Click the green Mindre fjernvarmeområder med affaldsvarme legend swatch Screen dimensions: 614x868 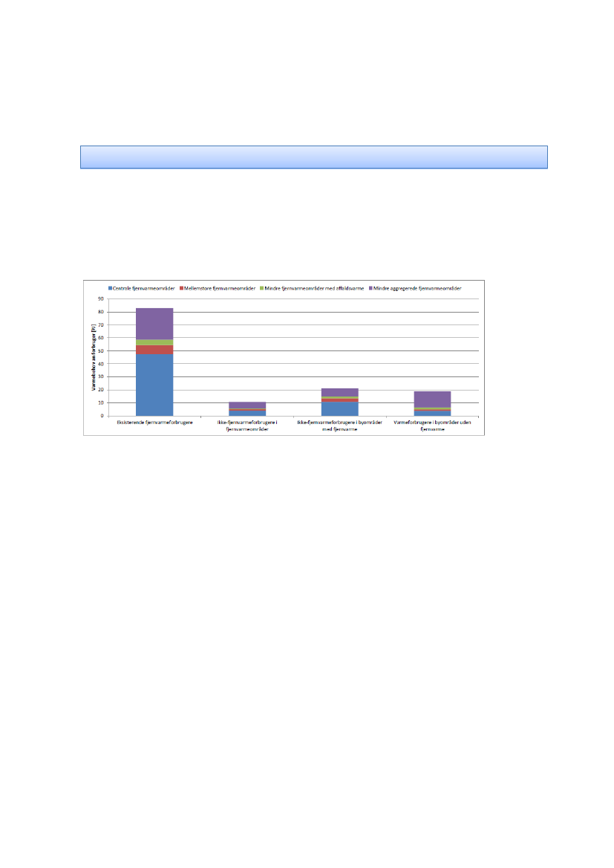(262, 288)
